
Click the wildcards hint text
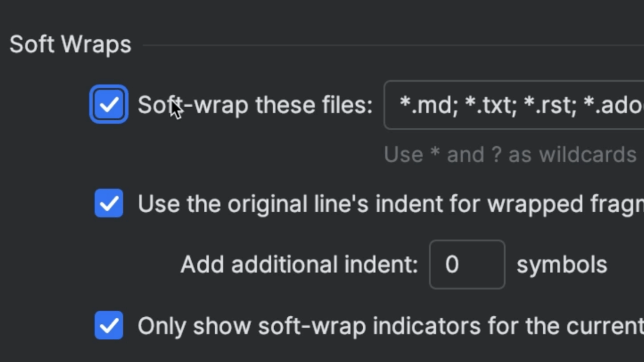point(510,154)
